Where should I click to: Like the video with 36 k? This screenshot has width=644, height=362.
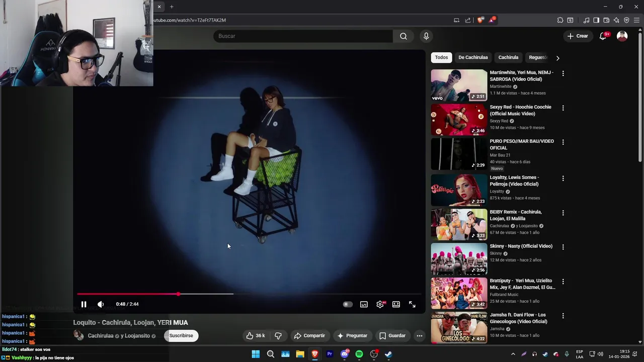[x=256, y=335]
